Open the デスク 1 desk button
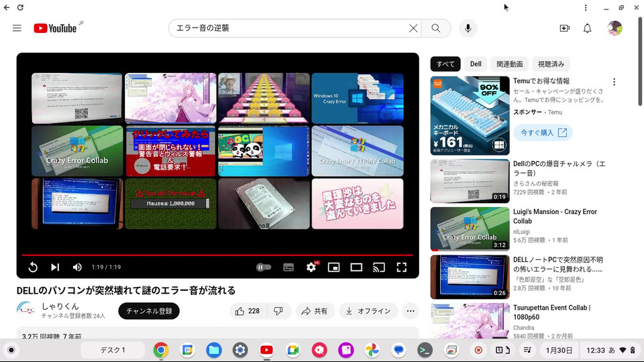Viewport: 644px width, 362px height. [x=113, y=350]
